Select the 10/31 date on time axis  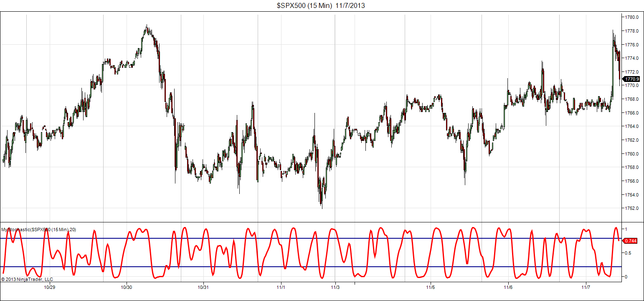[x=203, y=287]
